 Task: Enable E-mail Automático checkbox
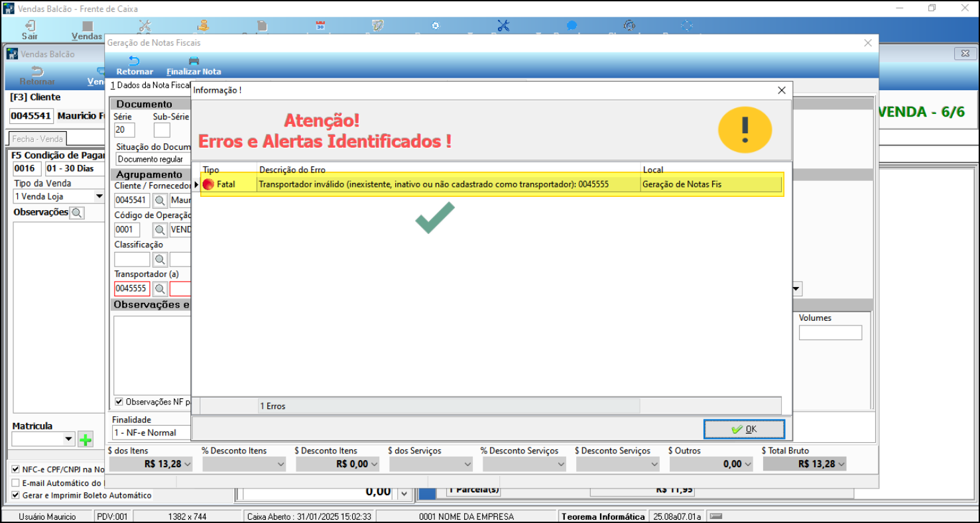(x=16, y=483)
